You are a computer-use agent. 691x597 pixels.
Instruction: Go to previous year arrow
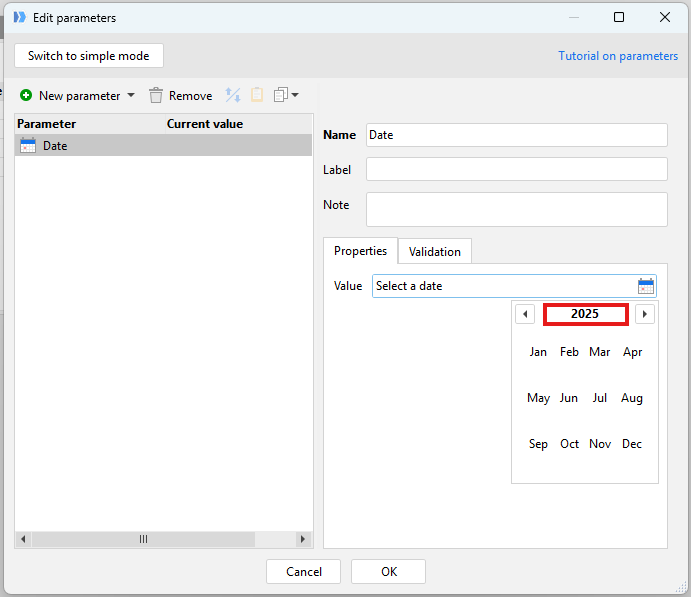(x=525, y=314)
